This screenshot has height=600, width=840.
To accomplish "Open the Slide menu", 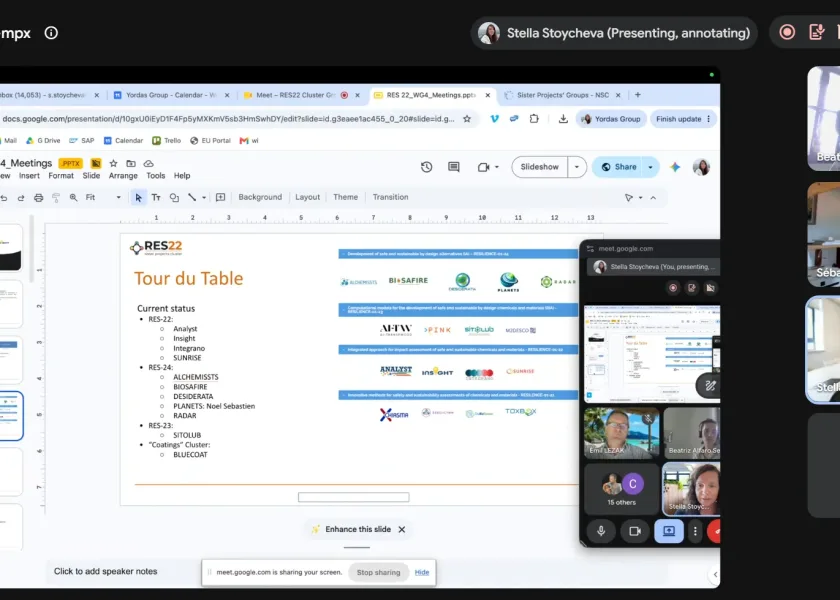I will 91,176.
